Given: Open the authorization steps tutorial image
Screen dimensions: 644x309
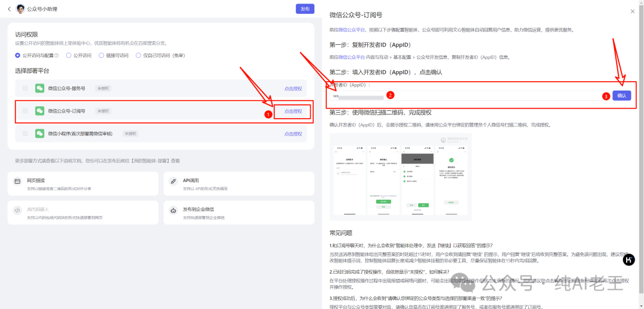Looking at the screenshot, I should pos(401,177).
